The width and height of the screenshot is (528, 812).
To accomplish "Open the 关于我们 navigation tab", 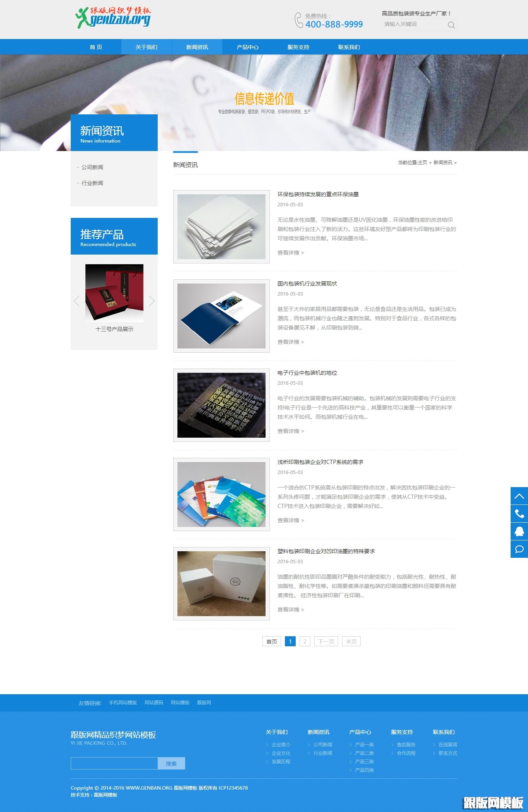I will [146, 47].
